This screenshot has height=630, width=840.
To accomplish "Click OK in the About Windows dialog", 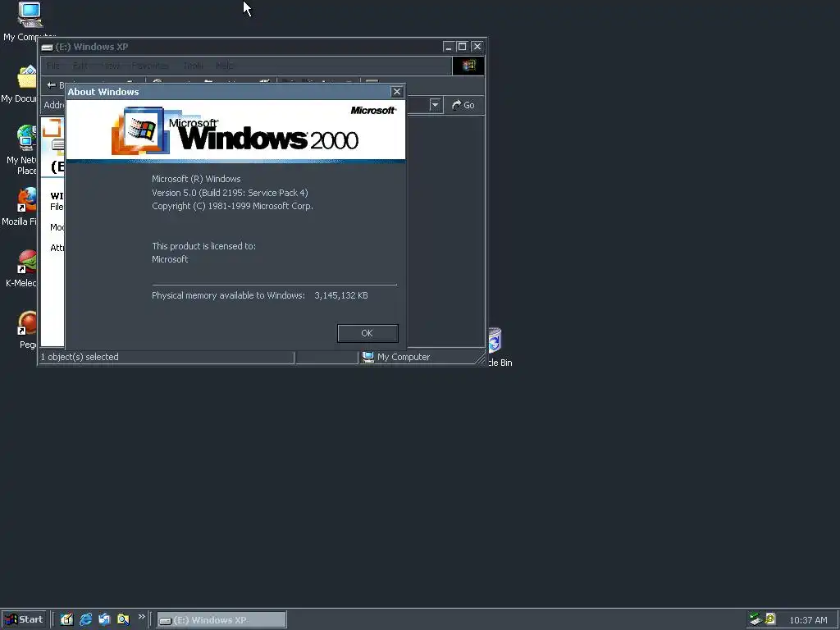I will pyautogui.click(x=367, y=333).
